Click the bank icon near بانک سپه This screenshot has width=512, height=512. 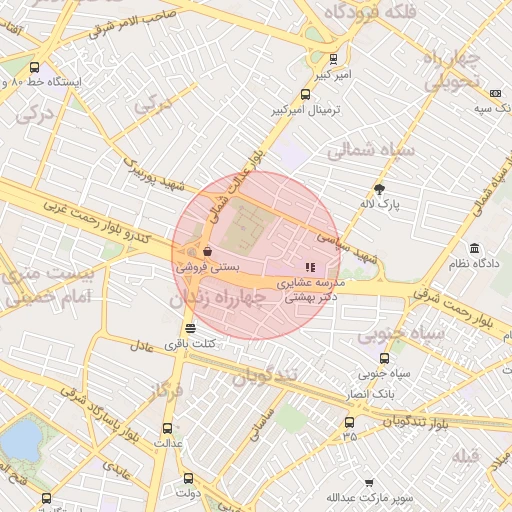tap(495, 94)
